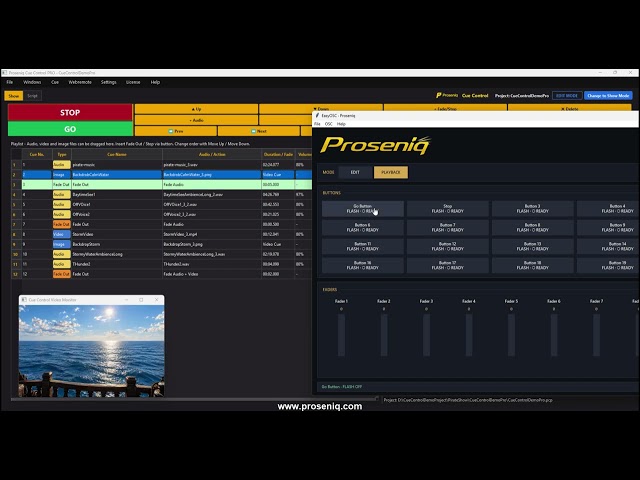Select the DaytimeSee1 cue row
Image resolution: width=640 pixels, height=480 pixels.
pos(162,194)
